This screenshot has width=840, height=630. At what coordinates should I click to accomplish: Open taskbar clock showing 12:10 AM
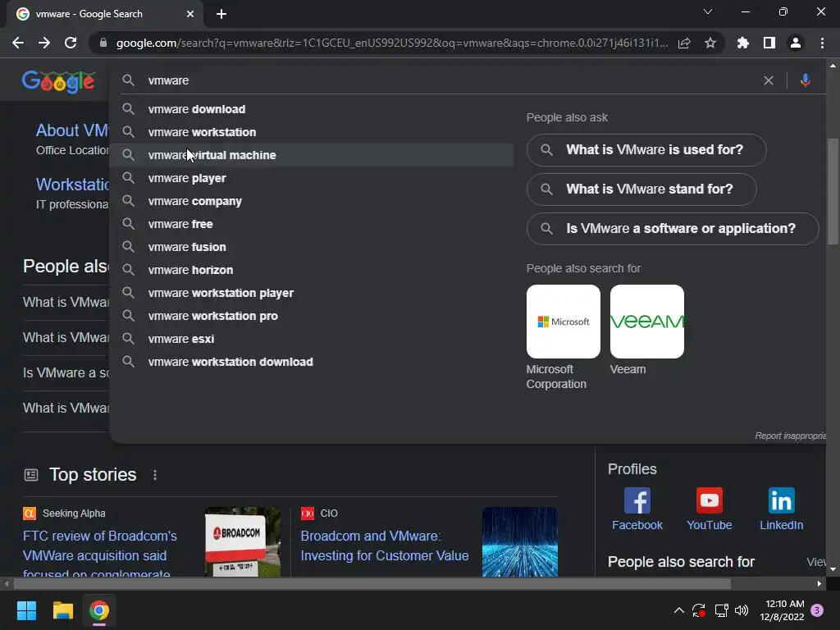point(782,610)
